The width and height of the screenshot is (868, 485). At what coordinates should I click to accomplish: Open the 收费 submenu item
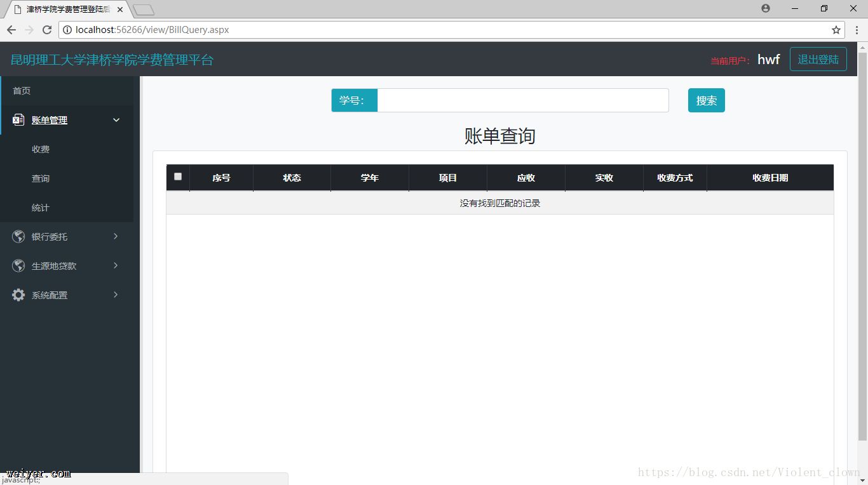coord(41,149)
